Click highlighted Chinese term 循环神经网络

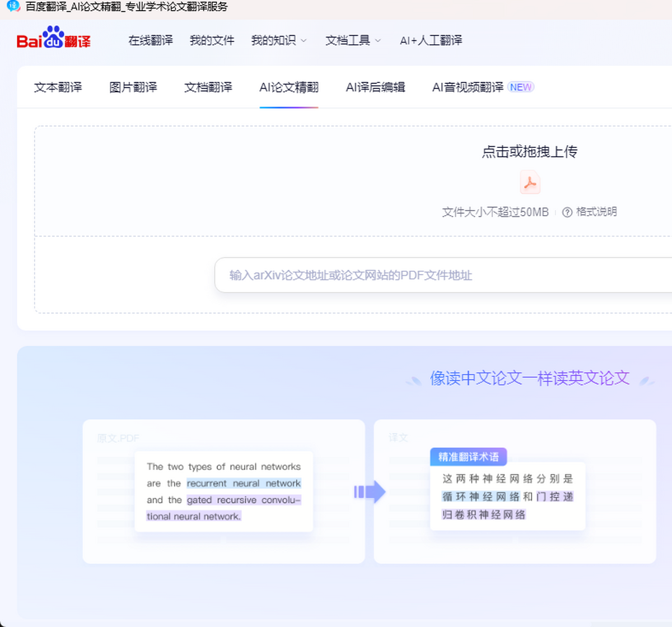point(481,496)
